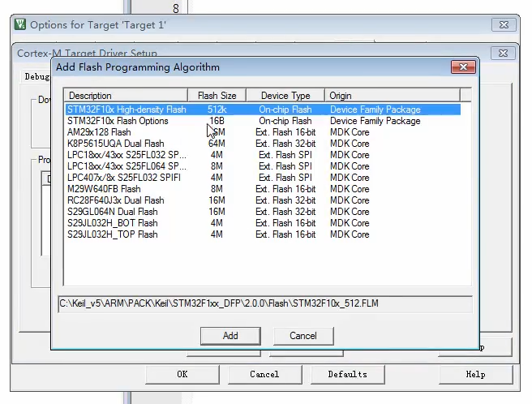This screenshot has height=404, width=532.
Task: Click Device Family Package of Flash Options row
Action: (x=375, y=121)
